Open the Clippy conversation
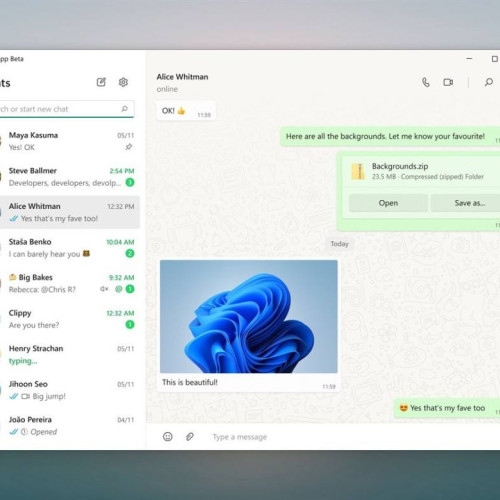The image size is (500, 500). pyautogui.click(x=70, y=319)
